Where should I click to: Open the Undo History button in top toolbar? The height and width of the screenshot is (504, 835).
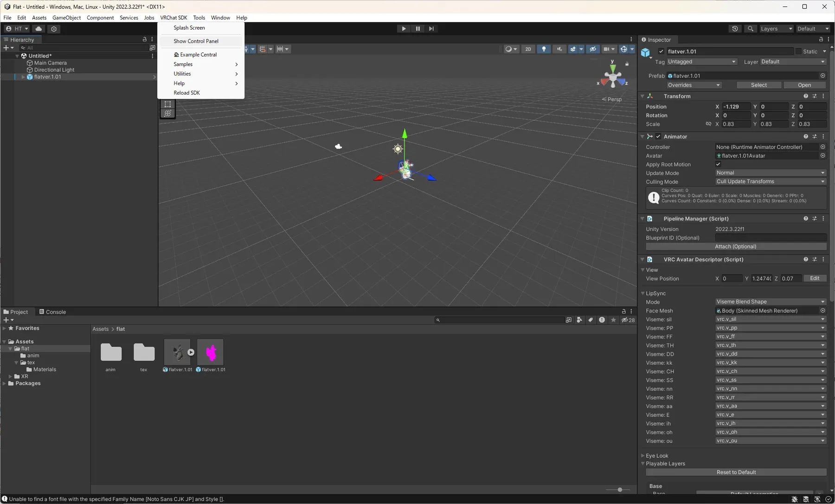[735, 29]
